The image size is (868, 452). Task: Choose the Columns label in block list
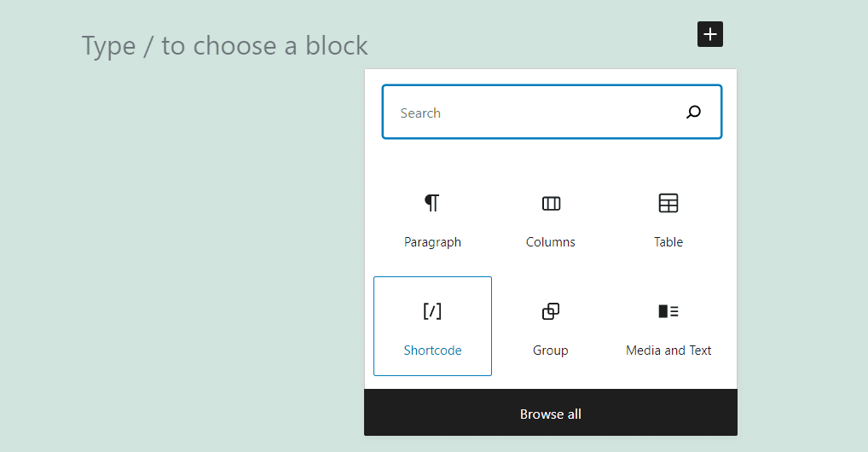[x=551, y=242]
